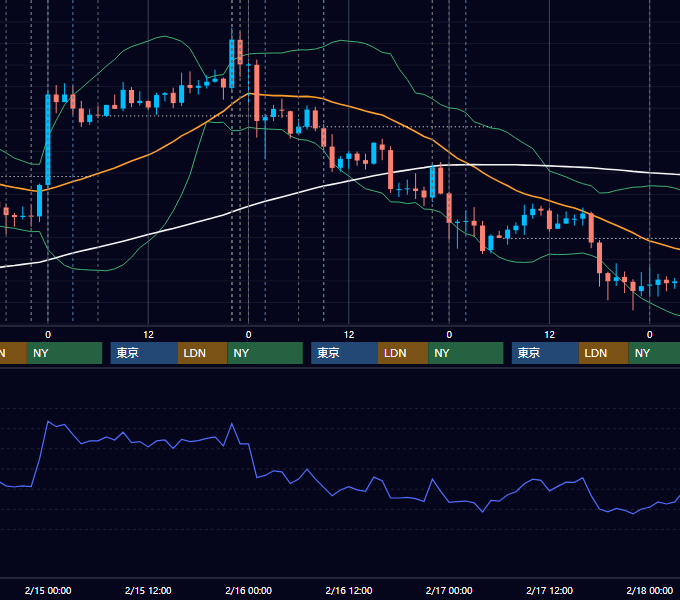This screenshot has width=680, height=600.
Task: Click the 2/16 00:00 date label
Action: click(x=248, y=590)
